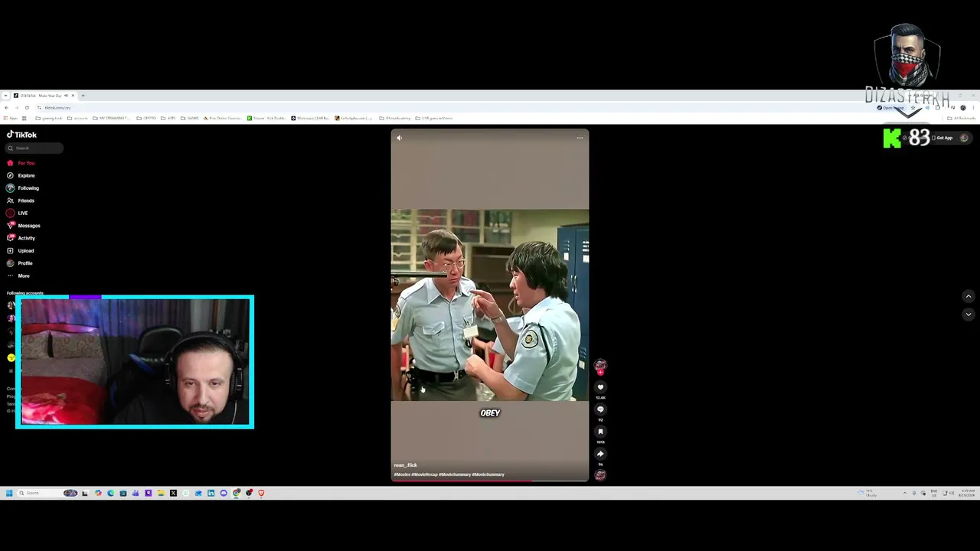Screen dimensions: 980x551
Task: Open the GAMES bookmarks folder
Action: click(x=190, y=119)
